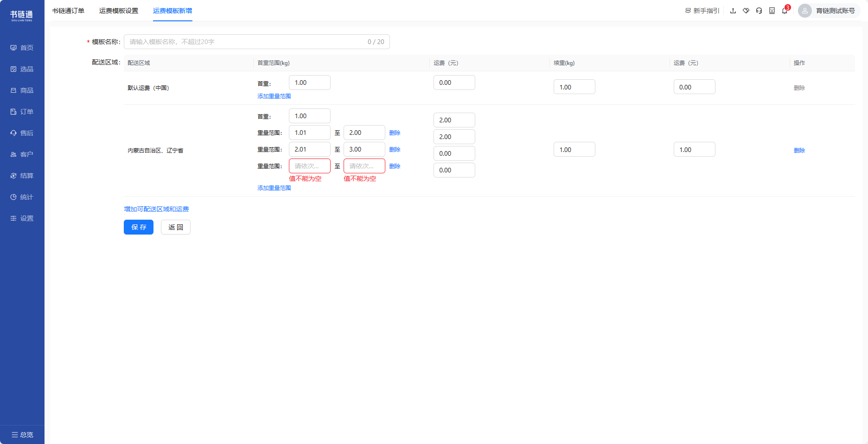Click 首重 1.00 field in 内蒙古 row
The image size is (868, 444).
coord(310,116)
